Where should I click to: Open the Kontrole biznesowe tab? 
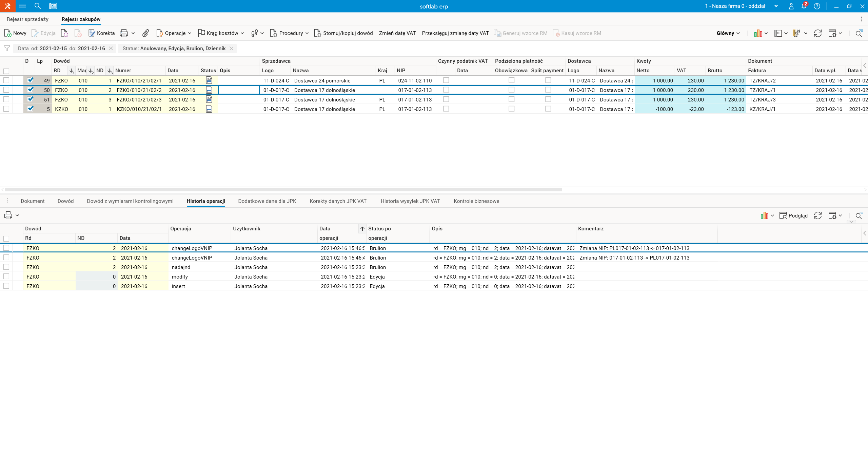point(476,201)
